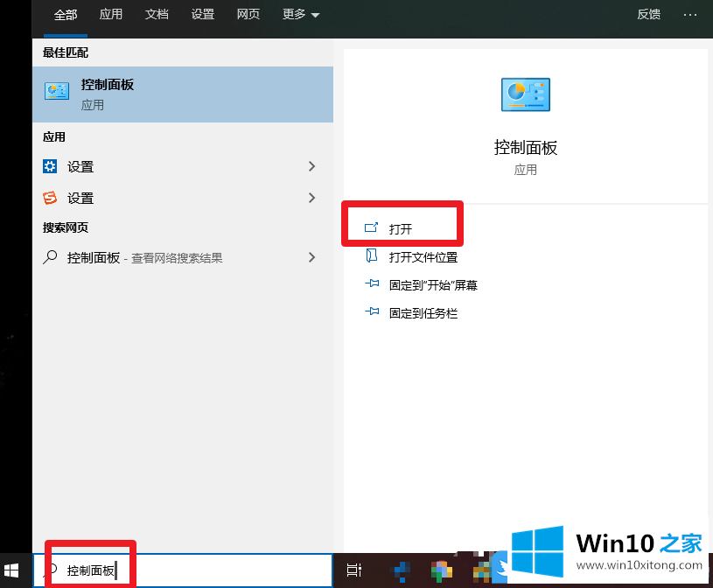Click 固定到"开始"屏幕 action
Image resolution: width=713 pixels, height=588 pixels.
[x=433, y=285]
